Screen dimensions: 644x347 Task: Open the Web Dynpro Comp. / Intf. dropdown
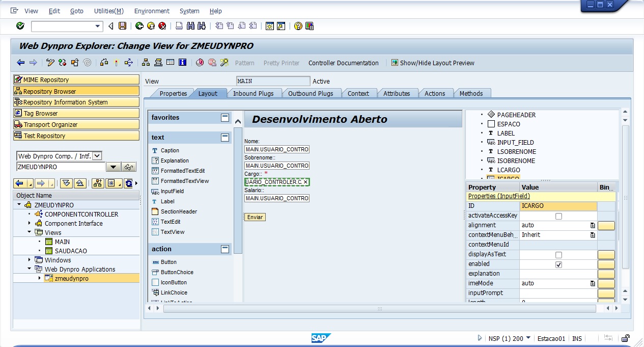(x=97, y=156)
